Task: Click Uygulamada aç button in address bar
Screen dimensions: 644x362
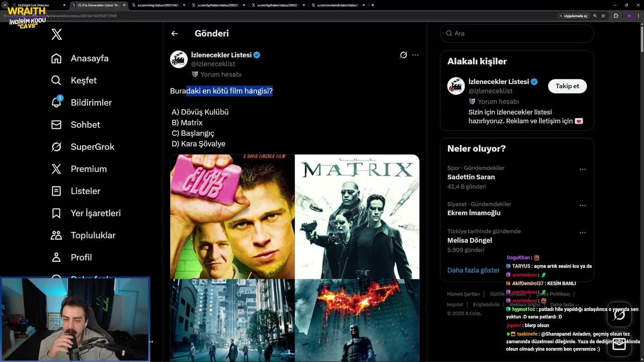Action: coord(574,16)
